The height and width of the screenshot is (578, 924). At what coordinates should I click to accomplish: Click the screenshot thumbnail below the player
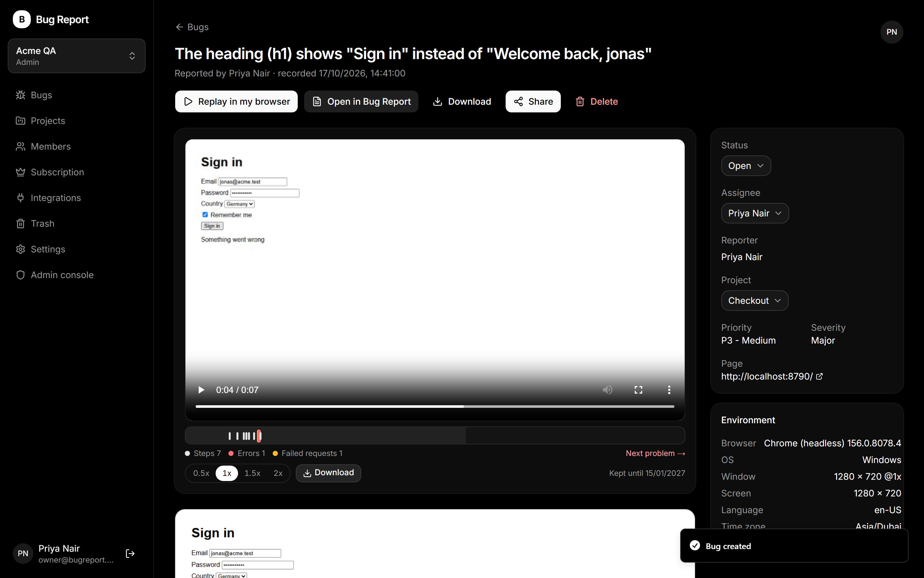[x=435, y=544]
